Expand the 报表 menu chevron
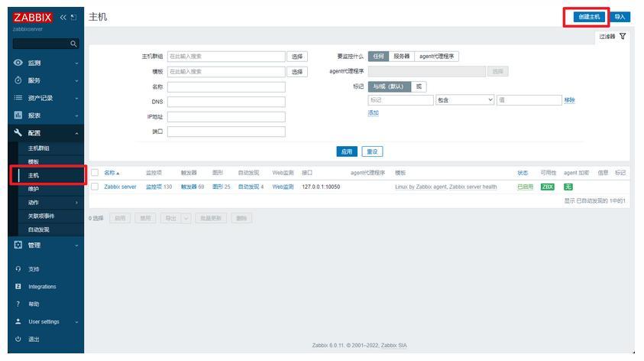The height and width of the screenshot is (361, 644). 77,116
